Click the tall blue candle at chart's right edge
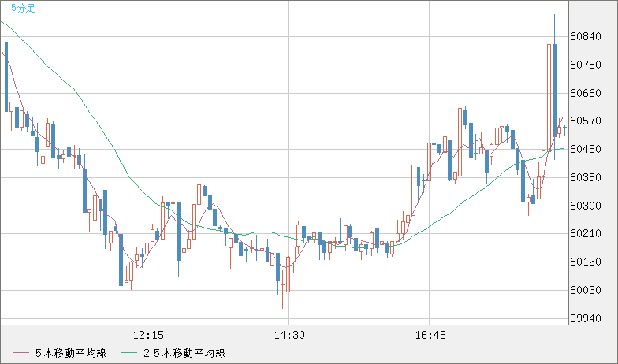This screenshot has width=618, height=364. click(x=555, y=90)
